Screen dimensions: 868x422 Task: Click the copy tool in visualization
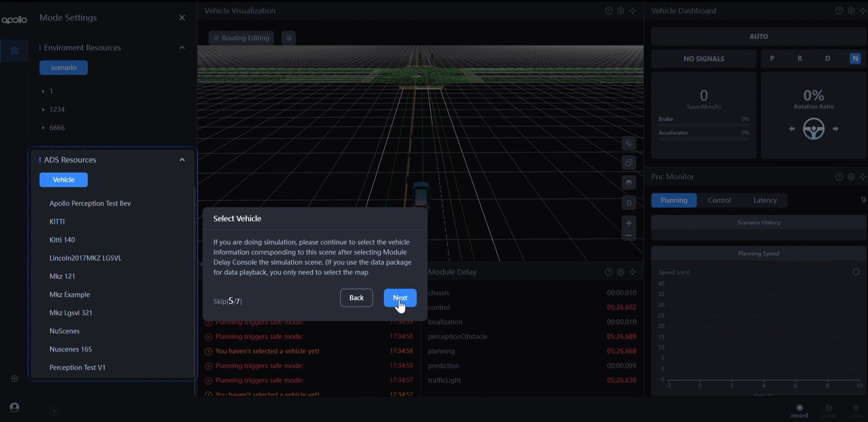[x=629, y=163]
